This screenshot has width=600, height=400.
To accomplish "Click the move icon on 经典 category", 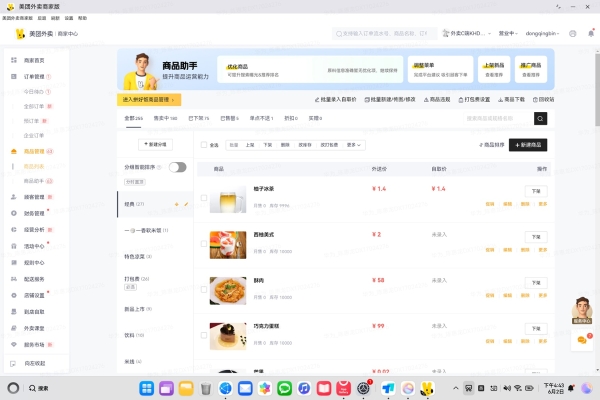I will pyautogui.click(x=176, y=204).
